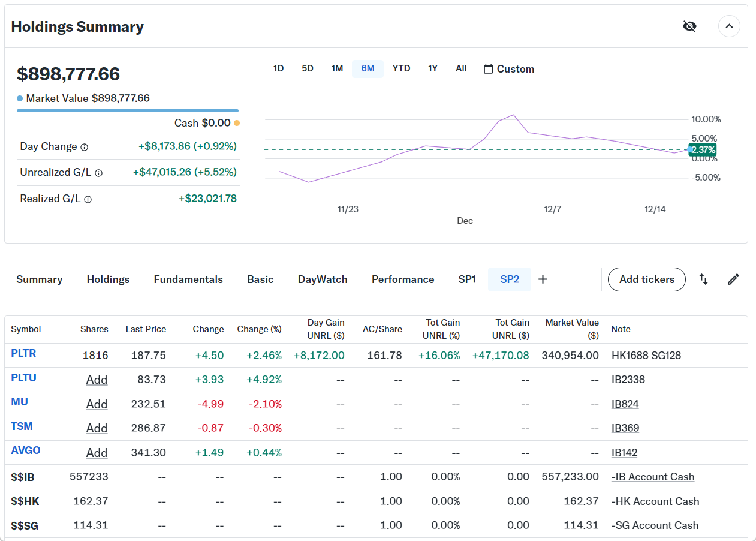756x541 pixels.
Task: Click Unrealized G/L info icon
Action: pos(98,173)
